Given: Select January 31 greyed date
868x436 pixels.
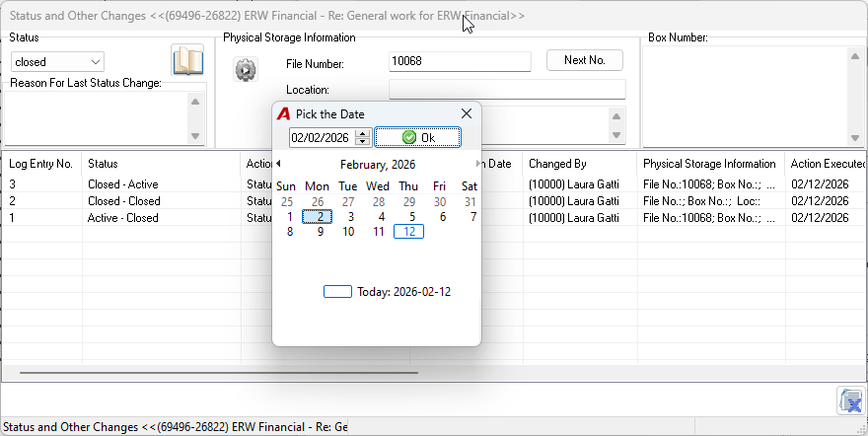Looking at the screenshot, I should (x=470, y=202).
